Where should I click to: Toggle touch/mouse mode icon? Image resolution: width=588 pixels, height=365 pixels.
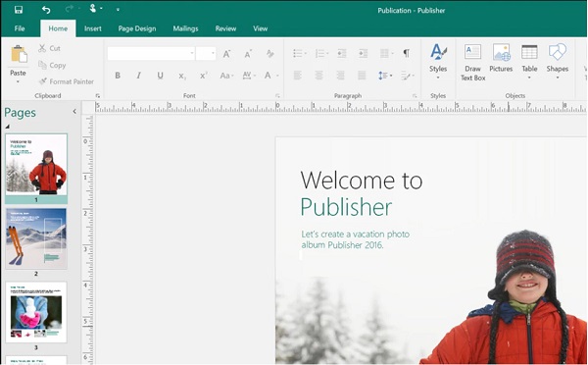tap(93, 8)
